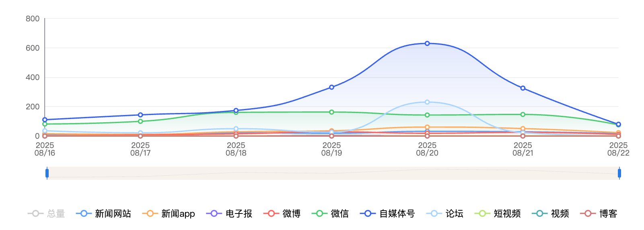The image size is (644, 230).
Task: Click right handle of the zoom slider
Action: [619, 173]
